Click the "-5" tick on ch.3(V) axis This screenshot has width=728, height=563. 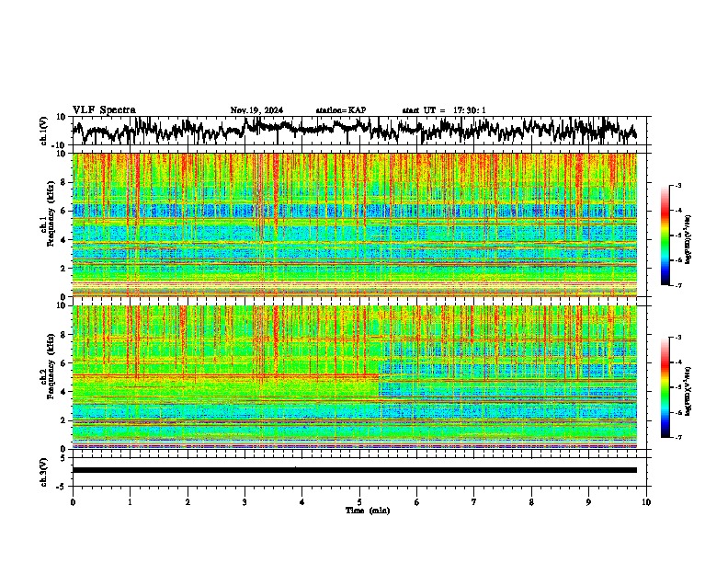pos(63,487)
